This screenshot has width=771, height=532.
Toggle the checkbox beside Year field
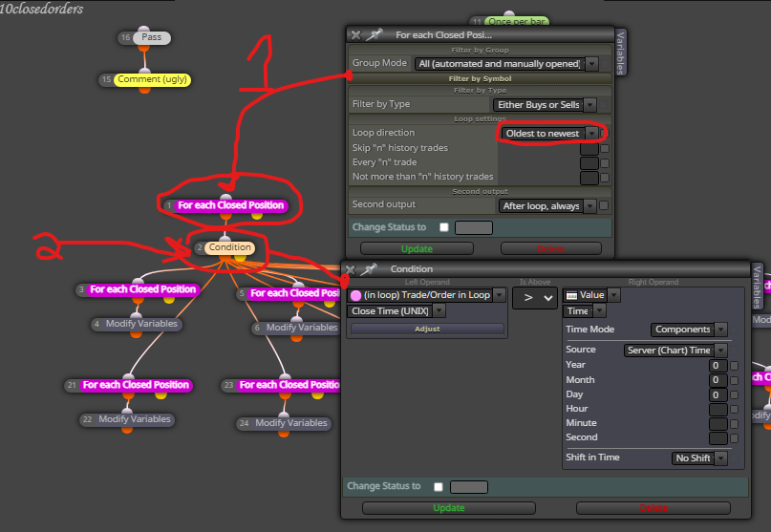[x=734, y=365]
